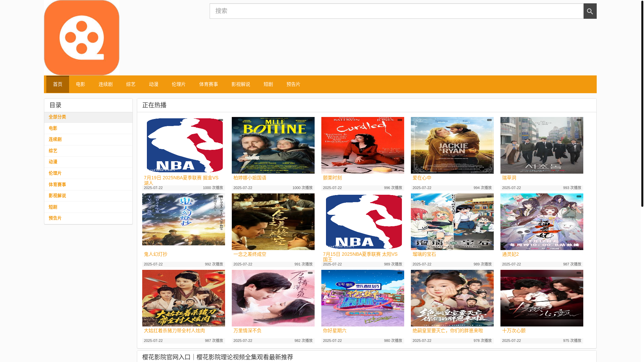Click title link 通灵妃2
The image size is (644, 362).
click(511, 254)
